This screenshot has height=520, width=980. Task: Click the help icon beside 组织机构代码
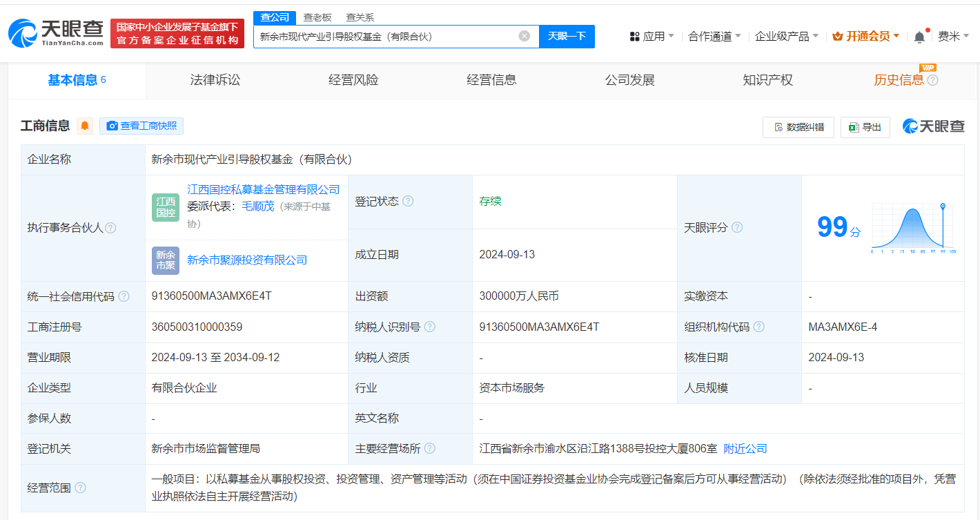pos(758,327)
